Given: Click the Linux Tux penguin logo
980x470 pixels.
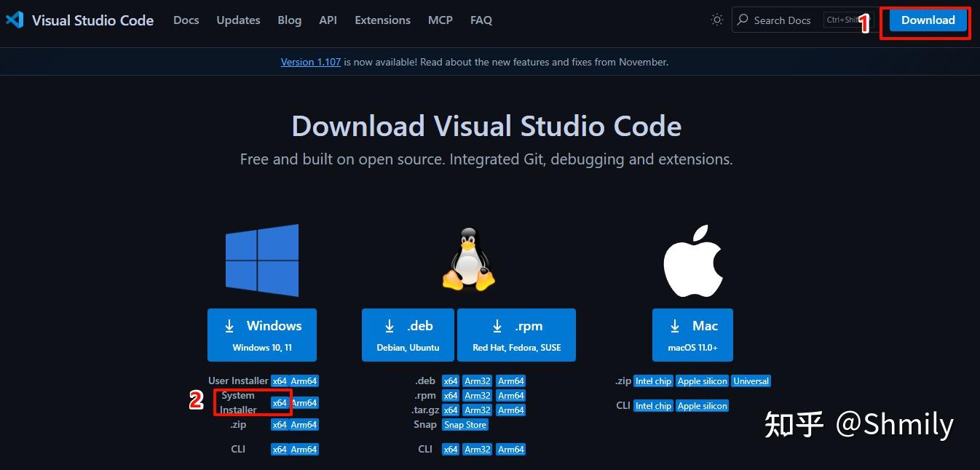Looking at the screenshot, I should pyautogui.click(x=469, y=260).
